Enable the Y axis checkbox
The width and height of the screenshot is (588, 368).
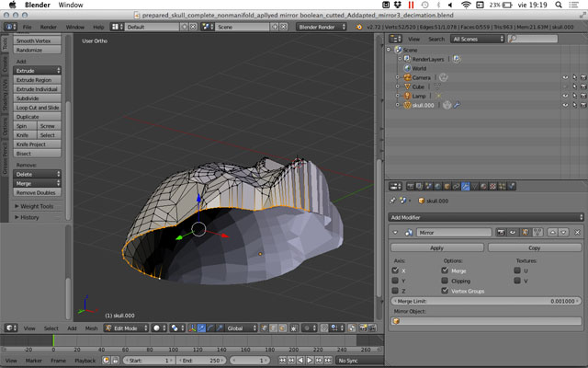pyautogui.click(x=395, y=281)
